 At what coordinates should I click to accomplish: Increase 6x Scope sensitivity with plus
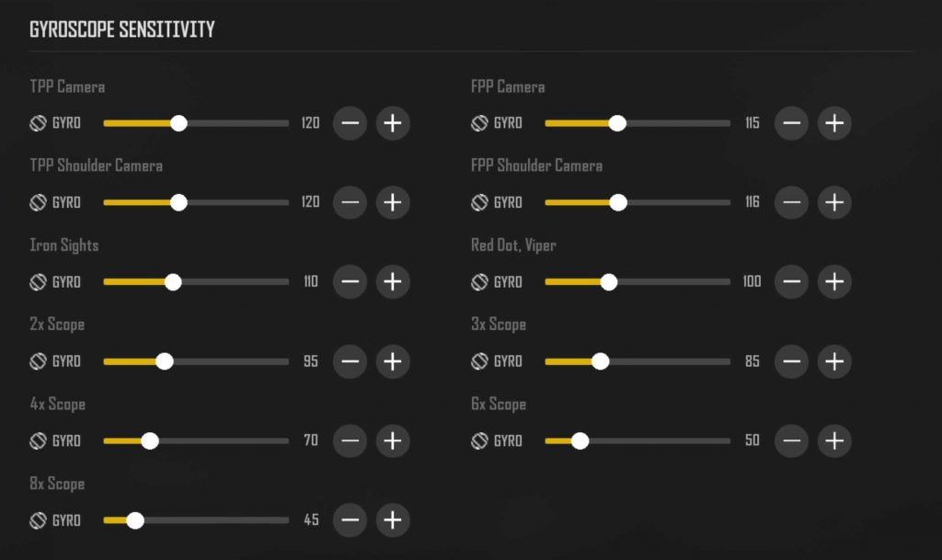pos(834,440)
